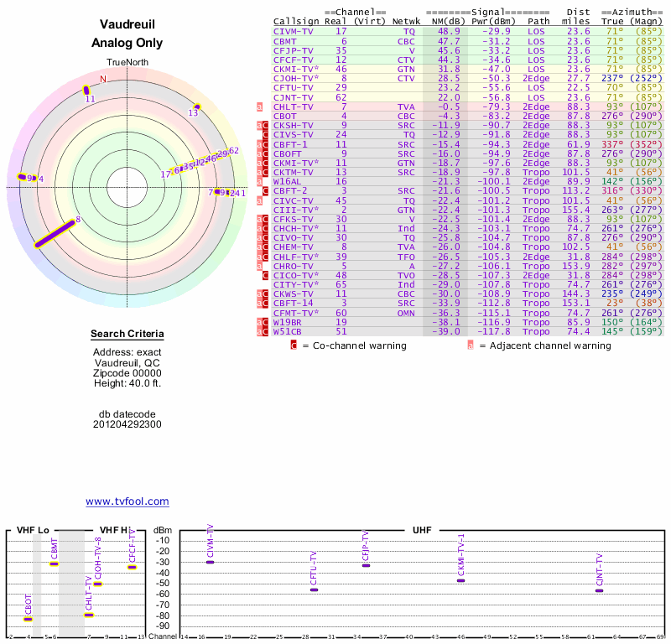Click the CFTL-TV marker in the UHF chart

click(314, 589)
